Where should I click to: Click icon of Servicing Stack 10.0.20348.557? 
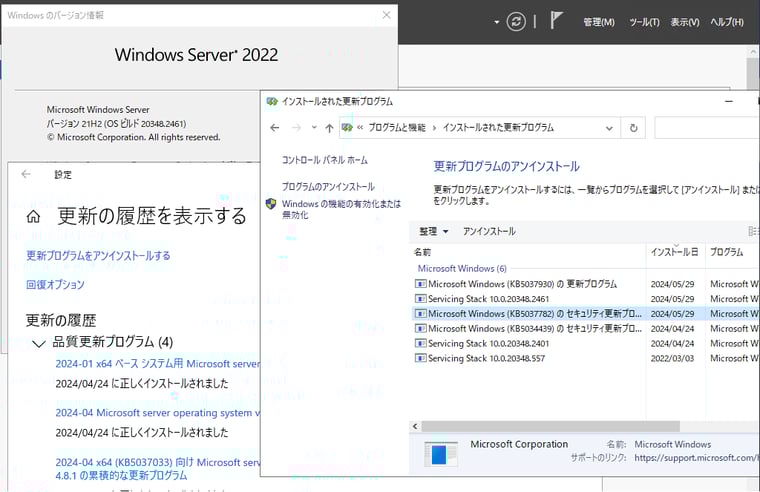coord(421,358)
